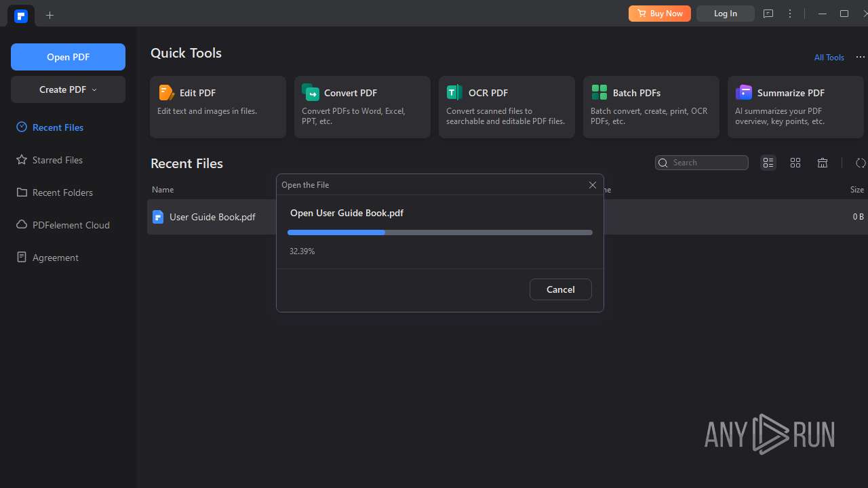
Task: Open the title bar vertical dots menu
Action: (790, 14)
